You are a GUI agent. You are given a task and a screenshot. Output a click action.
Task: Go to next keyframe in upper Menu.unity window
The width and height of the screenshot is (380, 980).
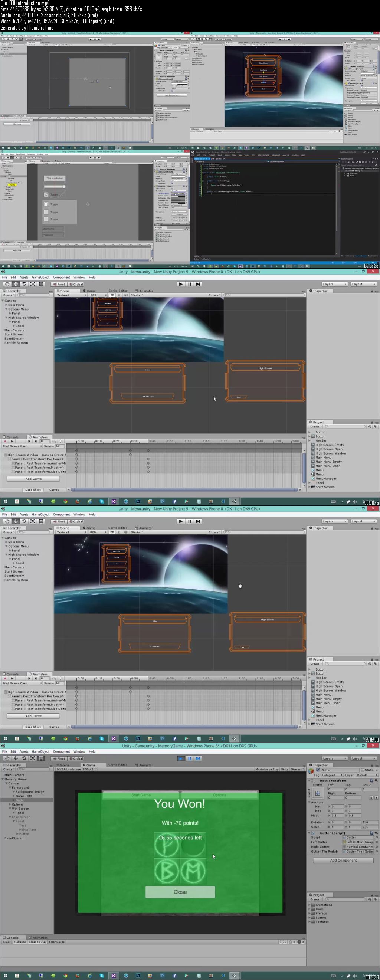[x=35, y=441]
